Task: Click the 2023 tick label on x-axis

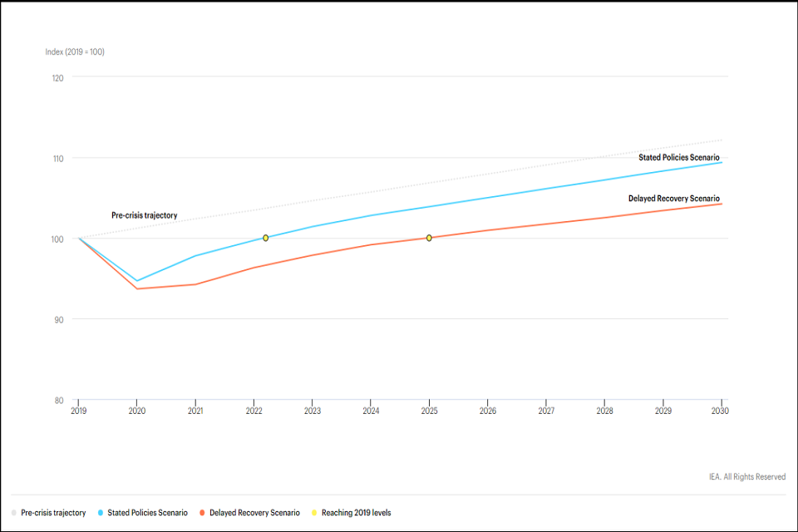Action: 313,411
